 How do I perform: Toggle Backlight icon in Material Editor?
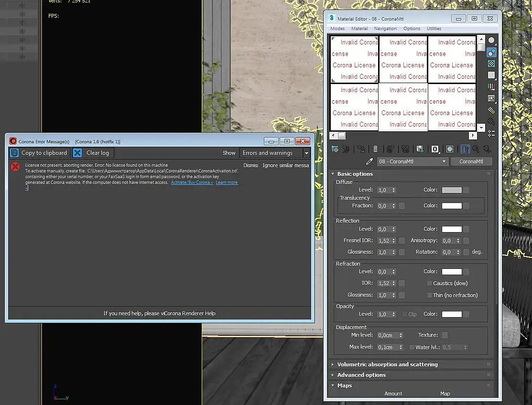[x=491, y=52]
